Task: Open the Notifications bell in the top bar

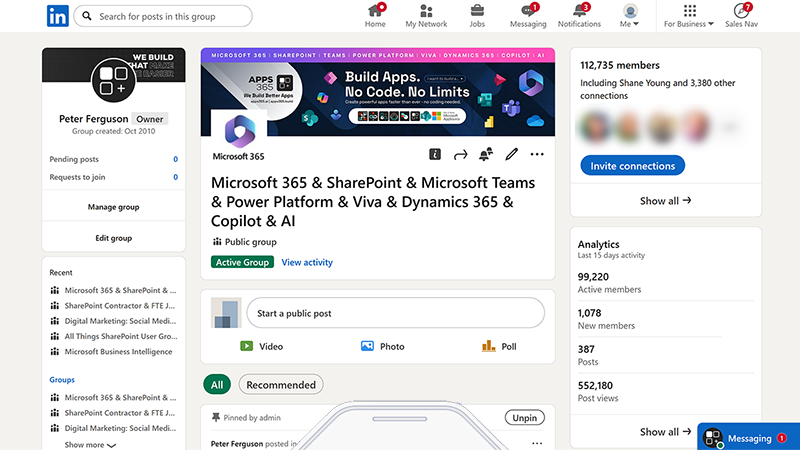Action: pos(579,16)
